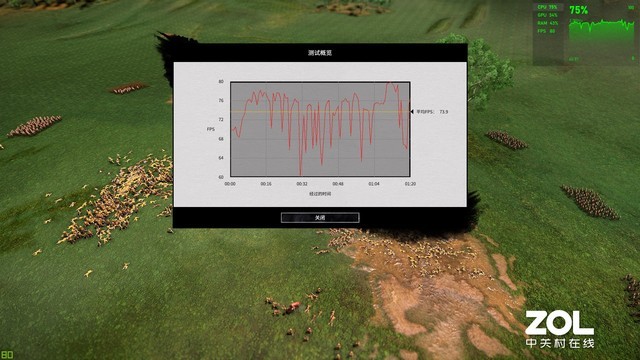Select the FPS row in overlay monitor
This screenshot has width=640, height=360.
(546, 31)
